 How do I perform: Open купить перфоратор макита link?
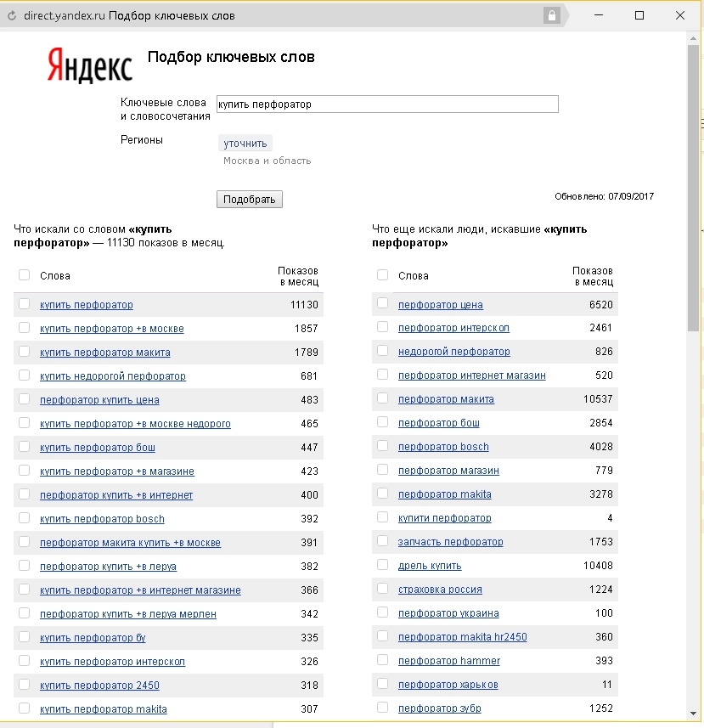pos(105,353)
